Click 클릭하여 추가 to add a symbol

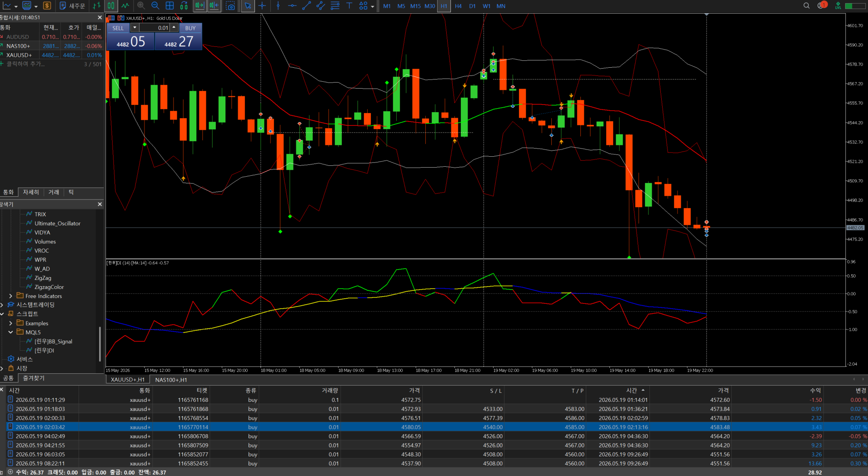click(25, 64)
